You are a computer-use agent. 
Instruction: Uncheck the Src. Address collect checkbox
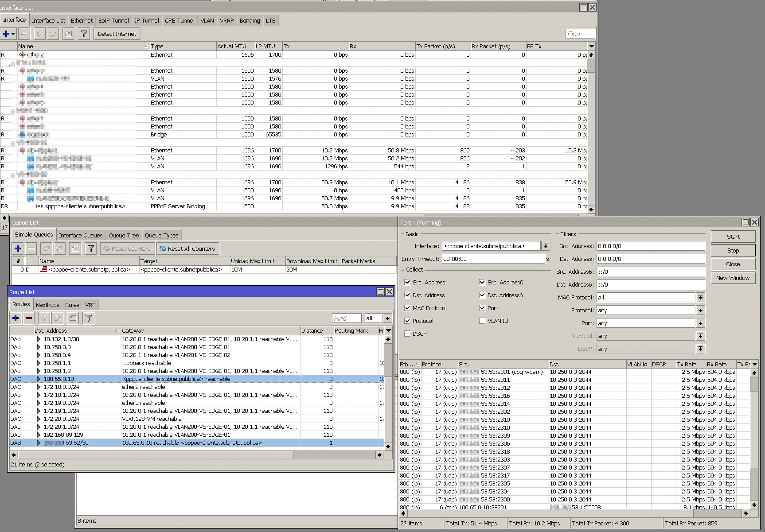coord(407,282)
